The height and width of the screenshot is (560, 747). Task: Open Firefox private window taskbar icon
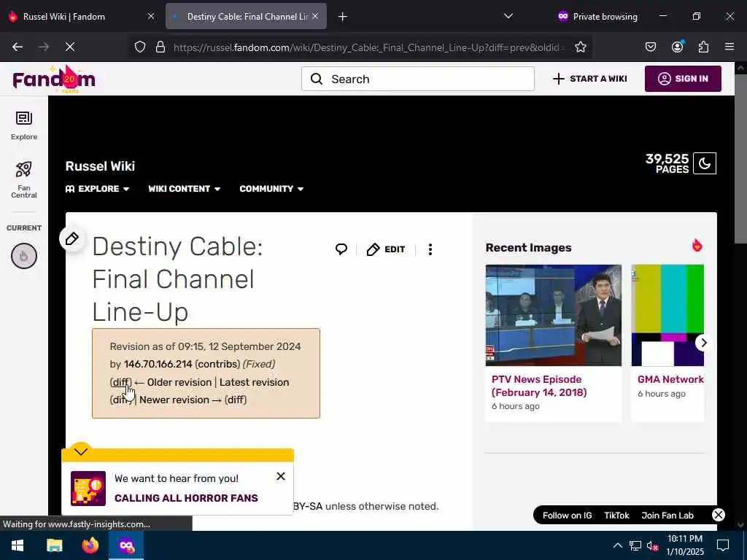click(126, 545)
